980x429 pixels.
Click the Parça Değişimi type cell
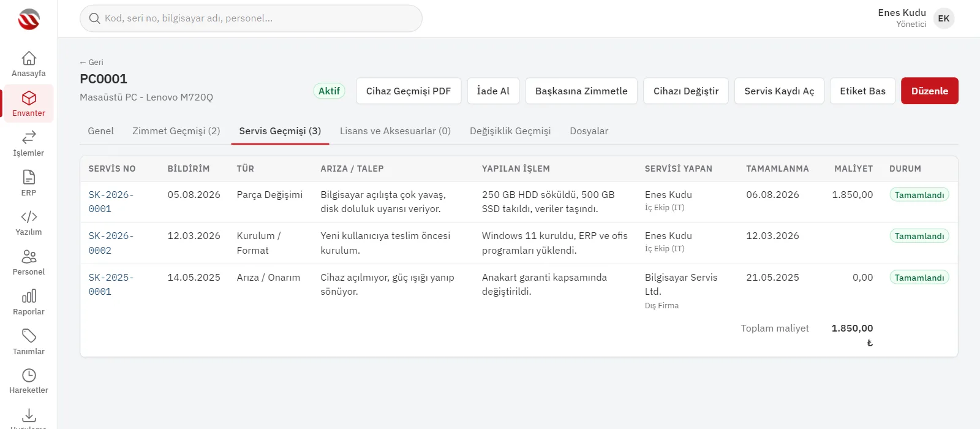pyautogui.click(x=269, y=194)
